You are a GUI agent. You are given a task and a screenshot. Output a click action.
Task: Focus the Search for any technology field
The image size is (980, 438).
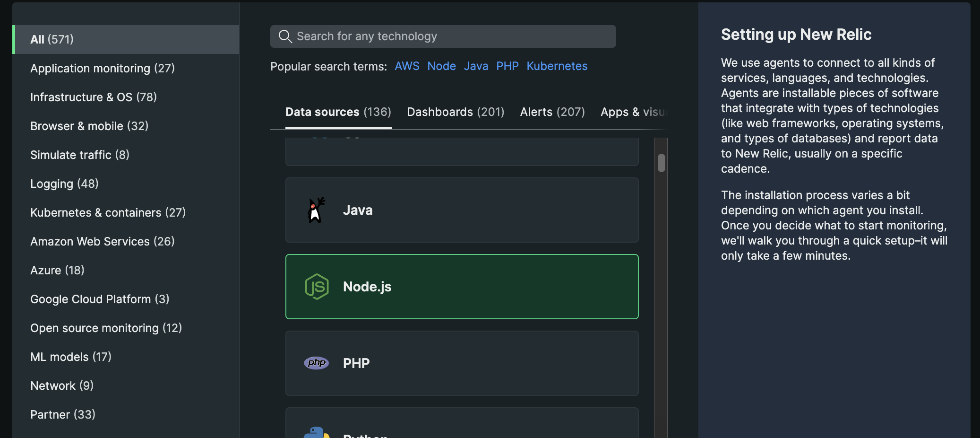pyautogui.click(x=443, y=36)
